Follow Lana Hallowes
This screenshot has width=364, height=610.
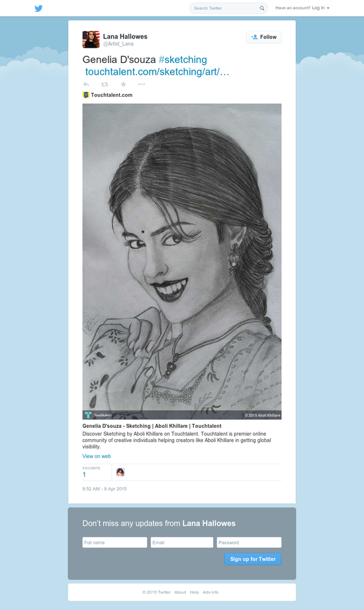pyautogui.click(x=263, y=37)
